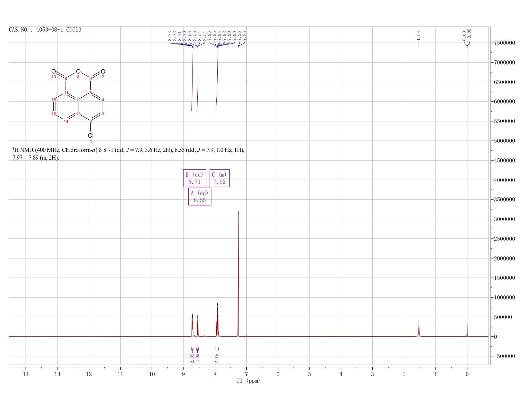The image size is (532, 411).
Task: Click the Cl atom in the structure
Action: tap(91, 136)
